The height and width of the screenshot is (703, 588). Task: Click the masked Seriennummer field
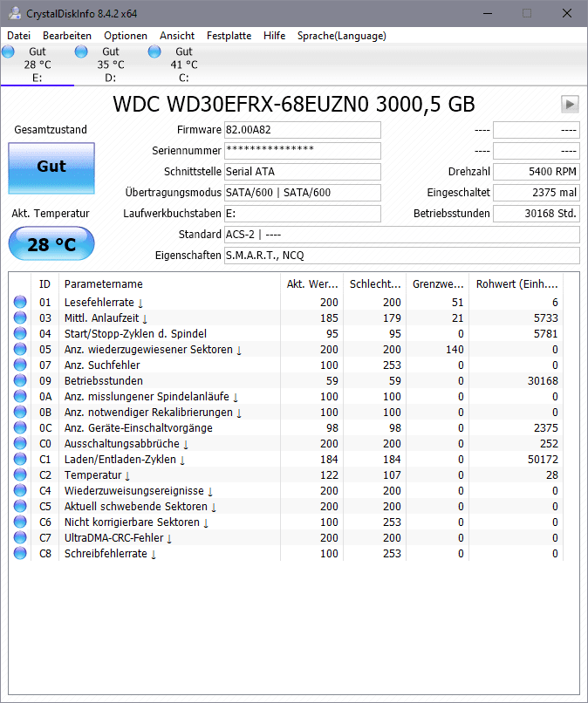click(x=303, y=151)
